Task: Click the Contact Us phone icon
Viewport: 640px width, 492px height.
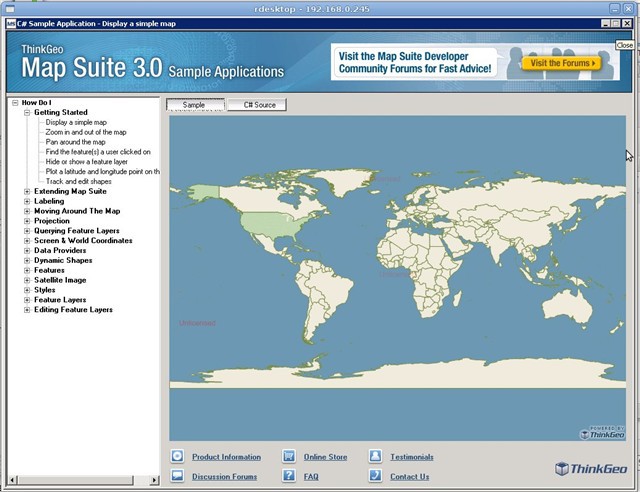Action: (x=376, y=476)
